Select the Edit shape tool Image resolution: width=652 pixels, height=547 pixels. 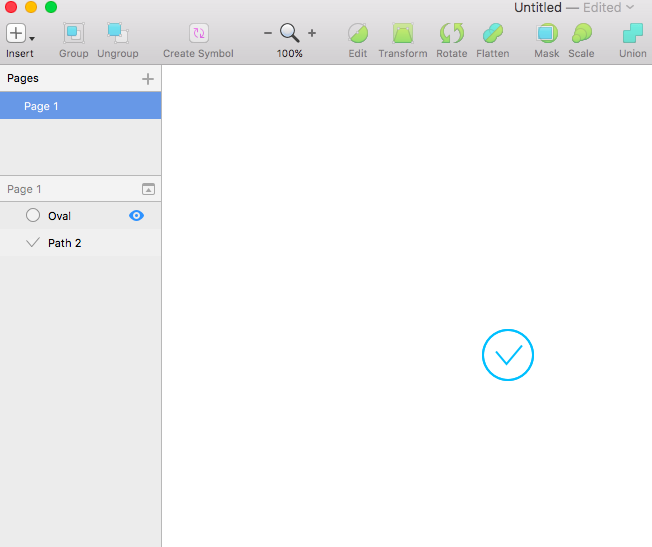(357, 33)
